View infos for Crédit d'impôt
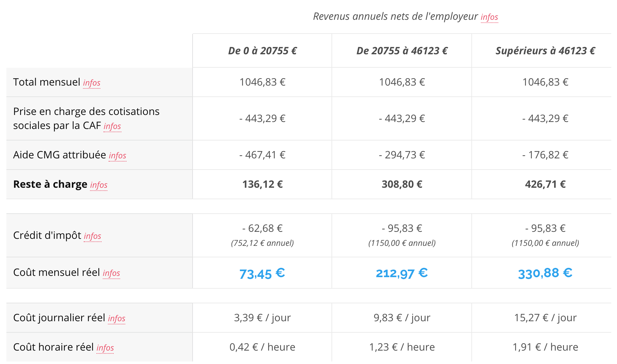Viewport: 617px width, 364px height. tap(93, 236)
